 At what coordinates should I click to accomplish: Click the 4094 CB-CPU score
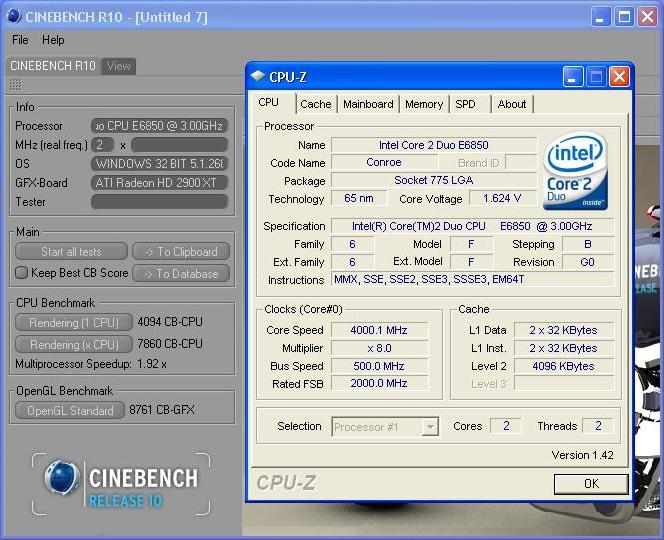170,322
